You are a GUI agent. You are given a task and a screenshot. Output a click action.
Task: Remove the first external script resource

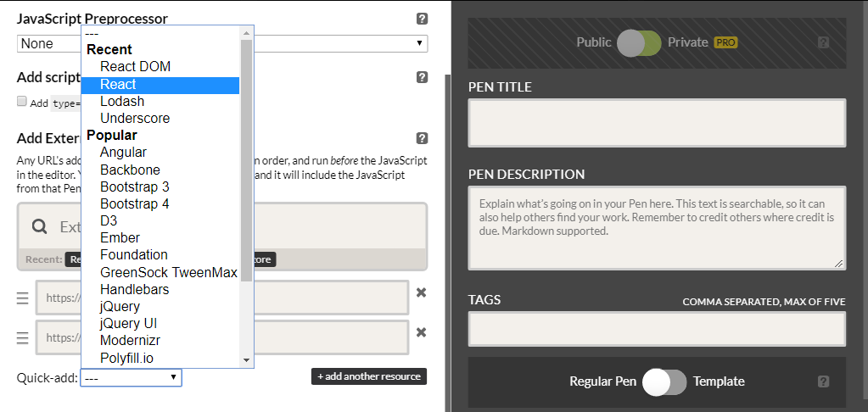click(x=421, y=292)
